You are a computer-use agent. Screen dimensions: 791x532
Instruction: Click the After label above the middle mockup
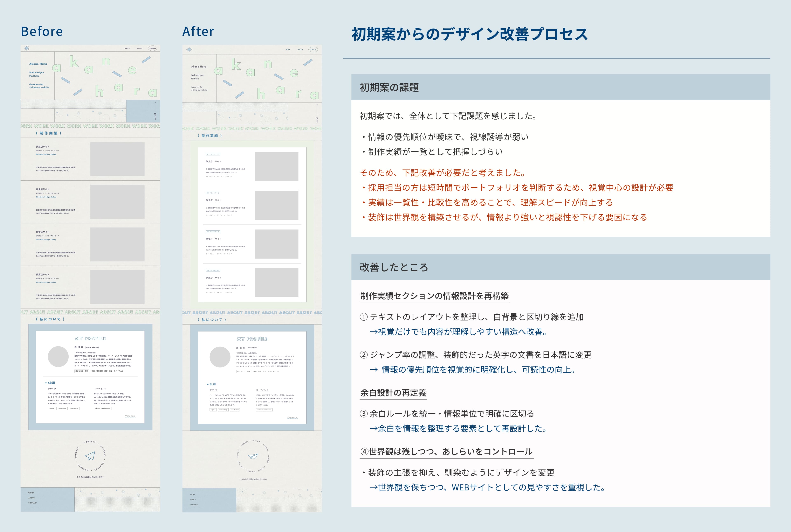(198, 31)
